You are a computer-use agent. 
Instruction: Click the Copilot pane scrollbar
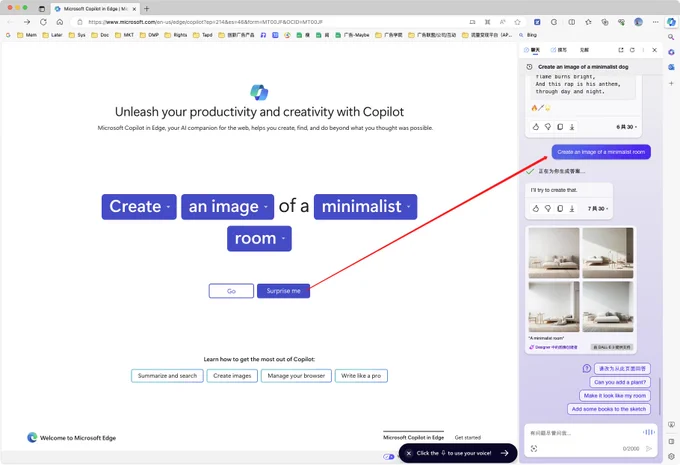(659, 396)
